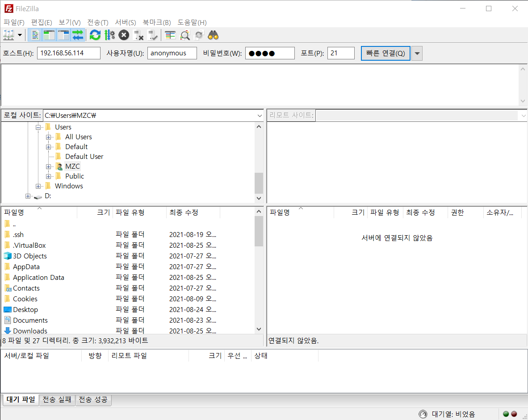Open the 파일(F) menu
Viewport: 528px width, 420px height.
[x=14, y=22]
